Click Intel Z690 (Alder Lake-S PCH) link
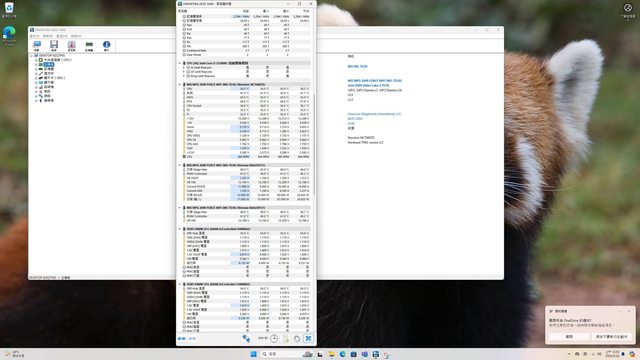Screen dimensions: 640x360 pyautogui.click(x=368, y=85)
